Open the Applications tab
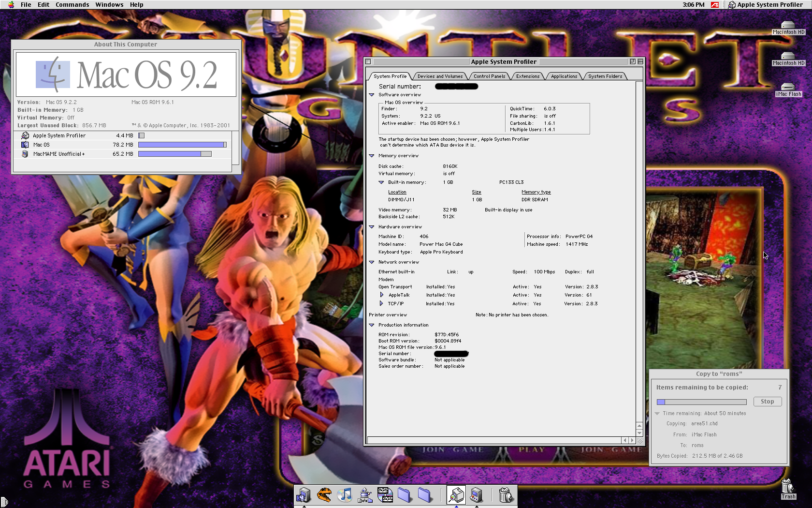 564,76
